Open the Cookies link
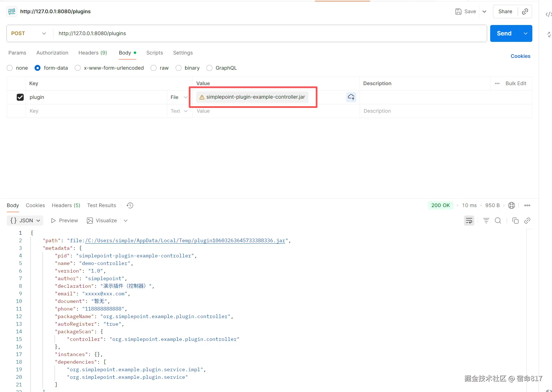Viewport: 552px width, 392px height. pyautogui.click(x=520, y=56)
